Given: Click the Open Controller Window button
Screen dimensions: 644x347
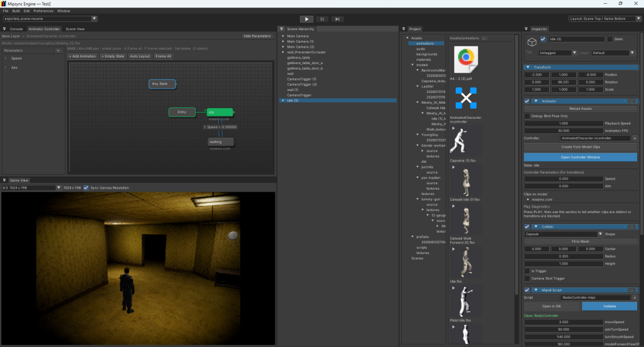Looking at the screenshot, I should [x=580, y=157].
